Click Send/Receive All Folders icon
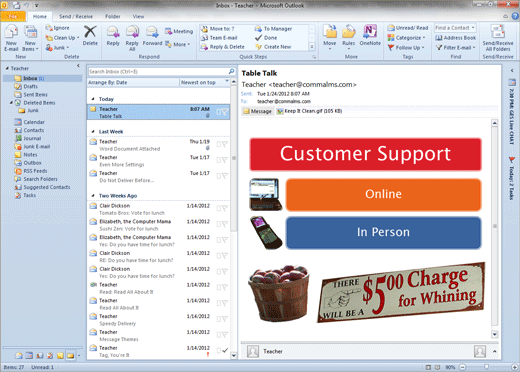This screenshot has height=372, width=520. tap(498, 38)
